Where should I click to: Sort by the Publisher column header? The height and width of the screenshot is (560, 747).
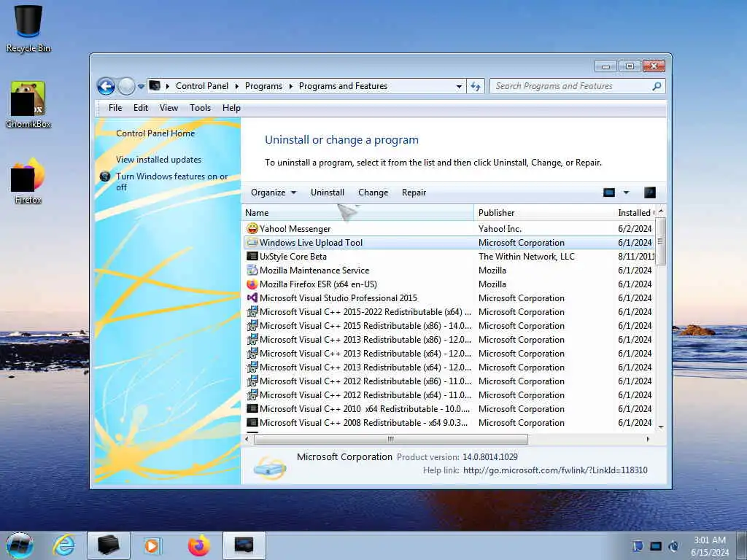[x=543, y=213]
